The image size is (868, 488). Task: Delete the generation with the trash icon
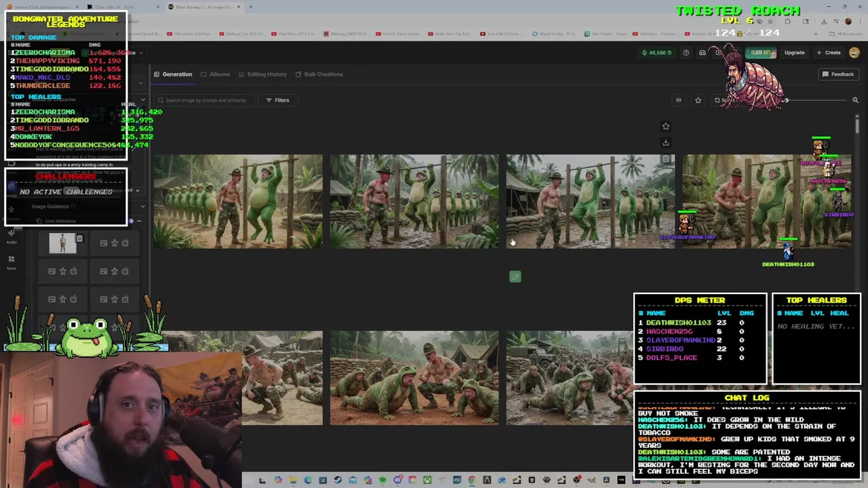point(665,159)
